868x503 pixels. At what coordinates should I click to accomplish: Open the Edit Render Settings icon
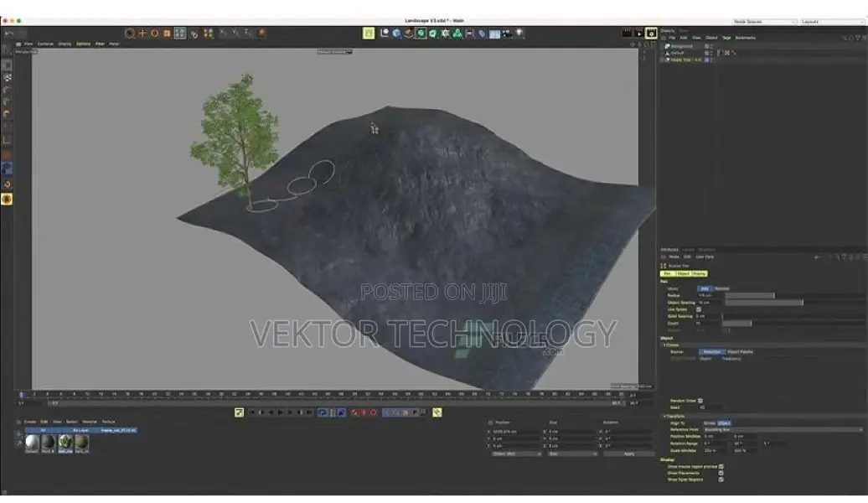[652, 34]
